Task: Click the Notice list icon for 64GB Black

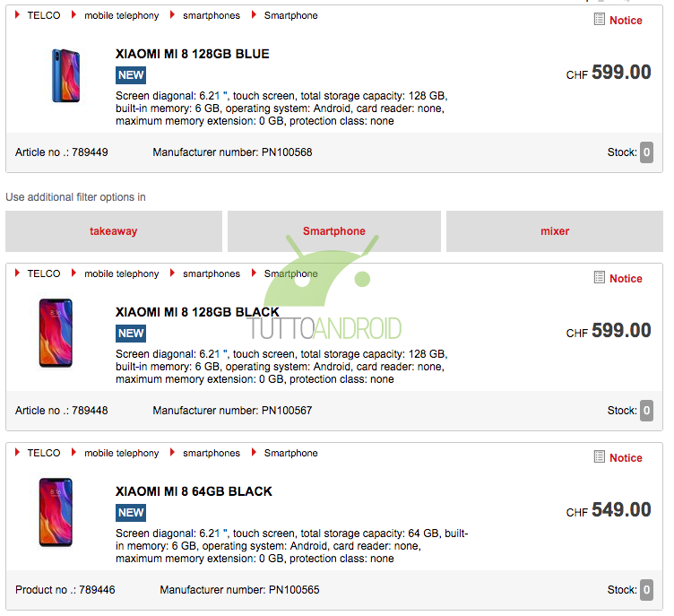Action: (x=600, y=457)
